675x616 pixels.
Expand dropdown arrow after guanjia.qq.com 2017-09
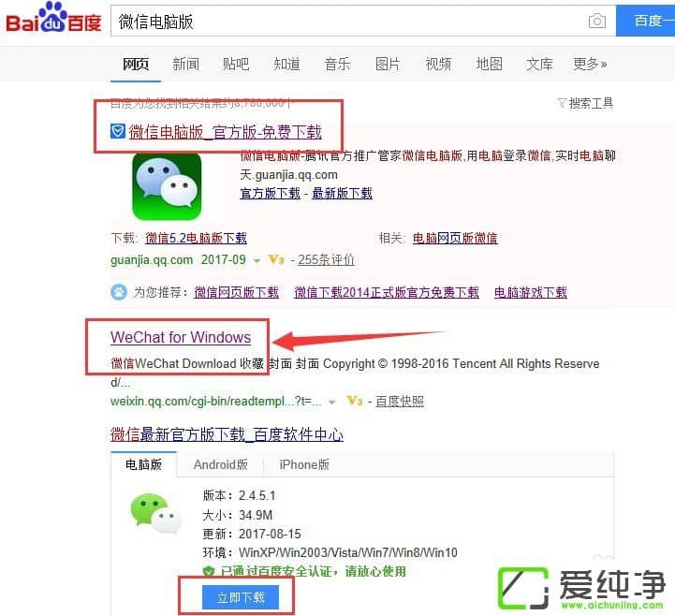(x=257, y=261)
